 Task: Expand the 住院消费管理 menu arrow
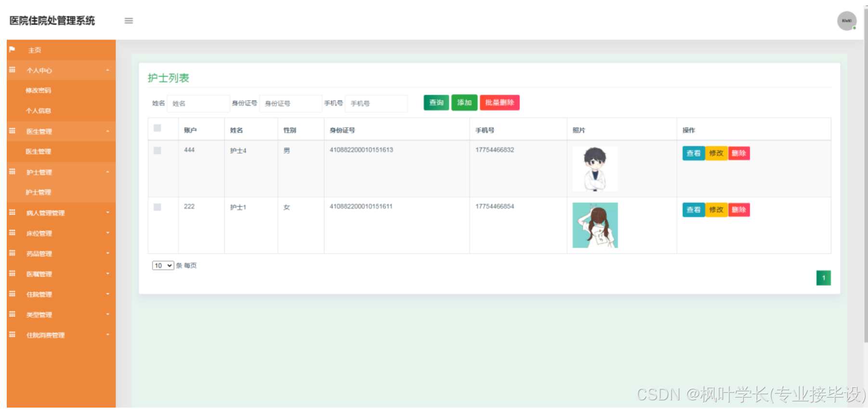(x=108, y=334)
